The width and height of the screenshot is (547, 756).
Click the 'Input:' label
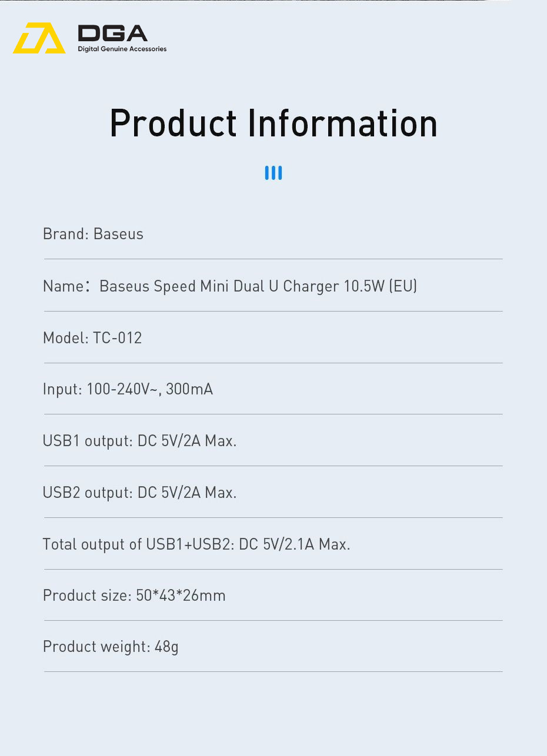62,389
